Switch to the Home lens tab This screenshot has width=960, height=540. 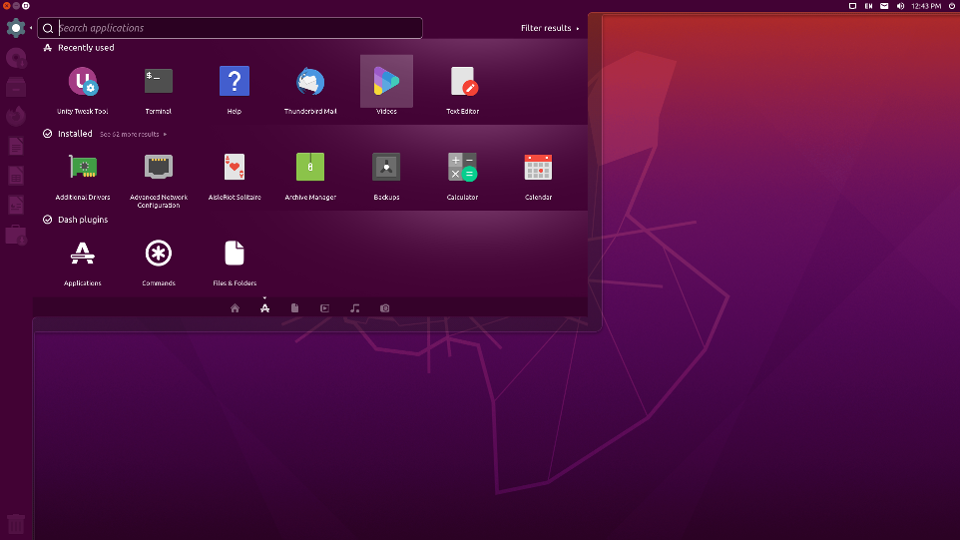pyautogui.click(x=235, y=308)
